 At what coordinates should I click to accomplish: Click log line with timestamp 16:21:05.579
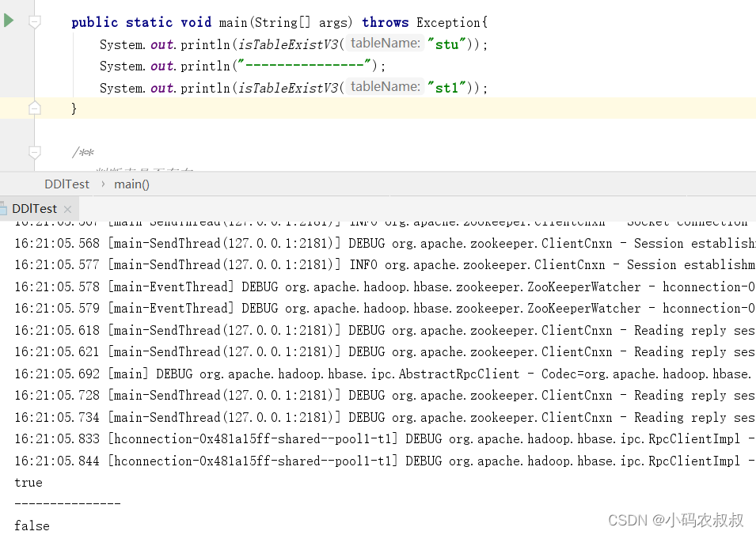tap(385, 309)
